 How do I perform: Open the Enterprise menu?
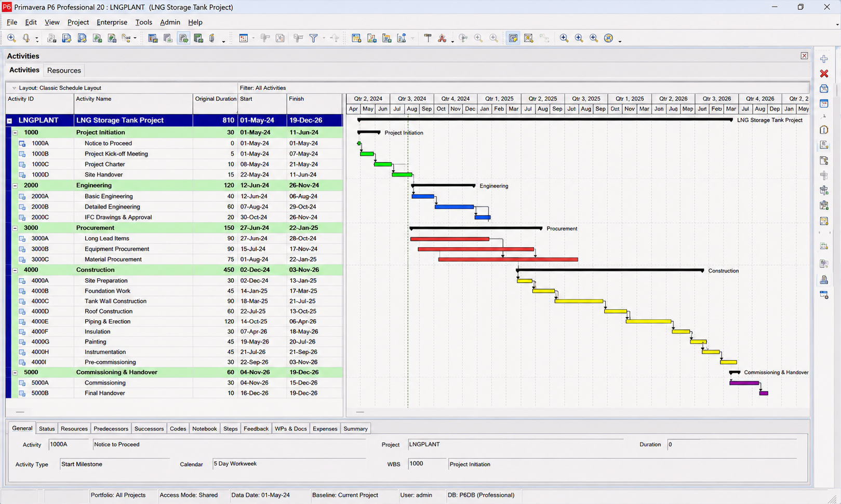tap(112, 22)
